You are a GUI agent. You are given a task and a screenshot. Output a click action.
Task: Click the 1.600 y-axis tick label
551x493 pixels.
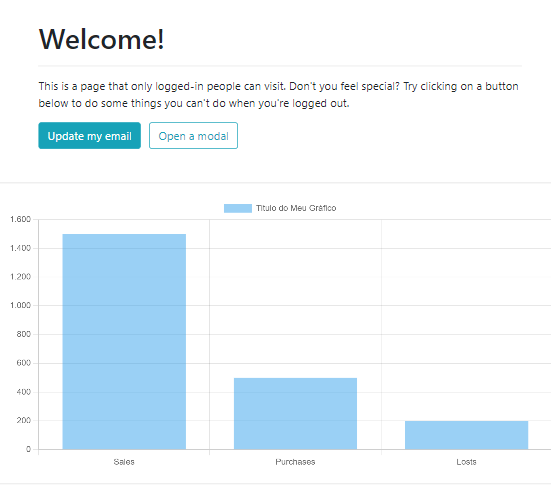[20, 219]
